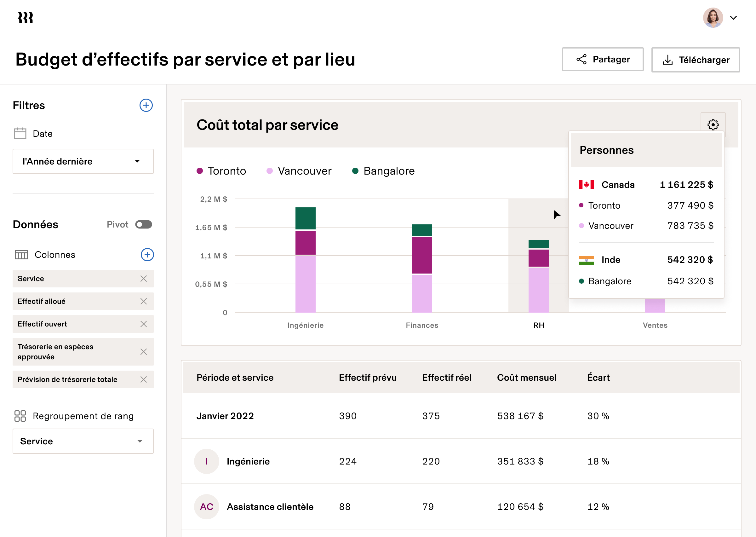Add a column using the plus icon
This screenshot has height=537, width=756.
[147, 255]
